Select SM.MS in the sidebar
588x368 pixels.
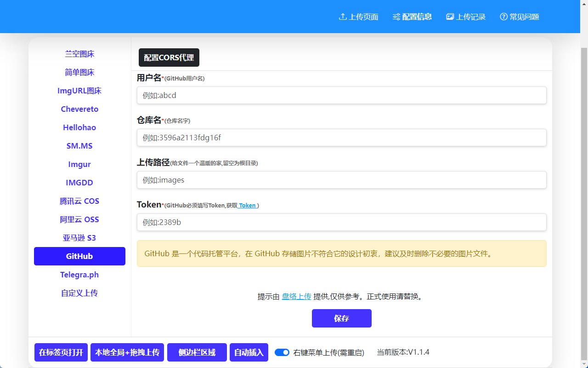click(x=79, y=146)
